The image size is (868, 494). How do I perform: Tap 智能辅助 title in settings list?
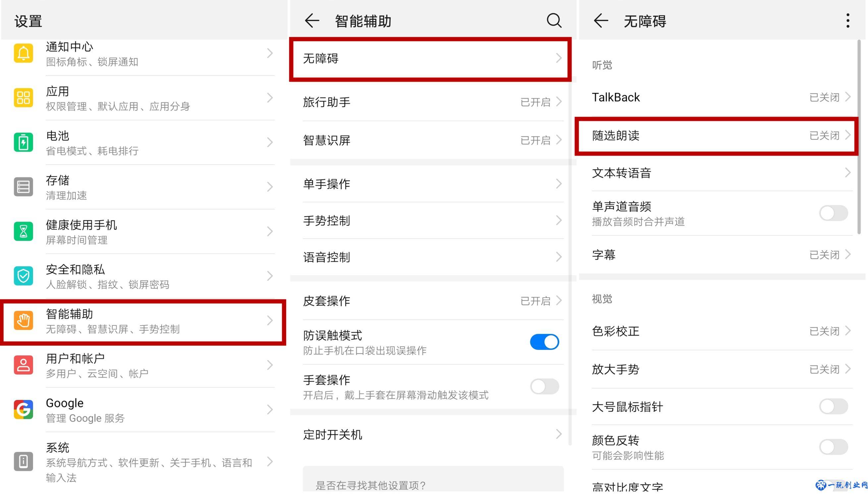tap(69, 314)
